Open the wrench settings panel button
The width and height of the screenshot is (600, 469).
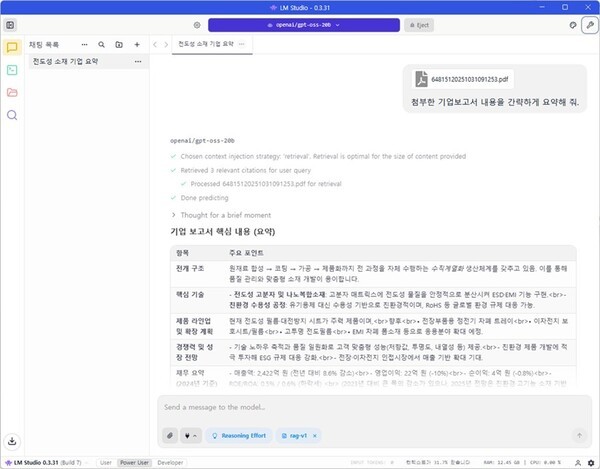tap(590, 25)
